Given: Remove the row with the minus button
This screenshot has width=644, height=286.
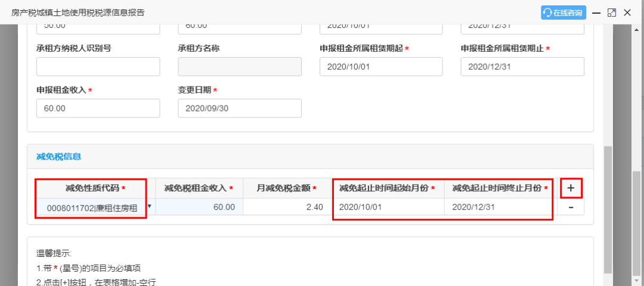Looking at the screenshot, I should pyautogui.click(x=571, y=207).
